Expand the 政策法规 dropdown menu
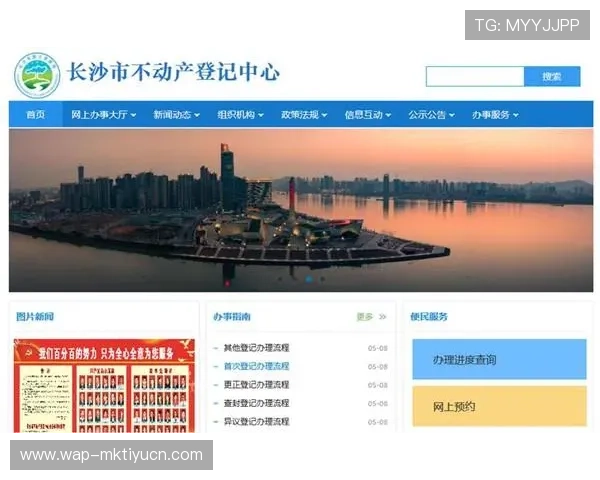This screenshot has width=600, height=480. (304, 114)
